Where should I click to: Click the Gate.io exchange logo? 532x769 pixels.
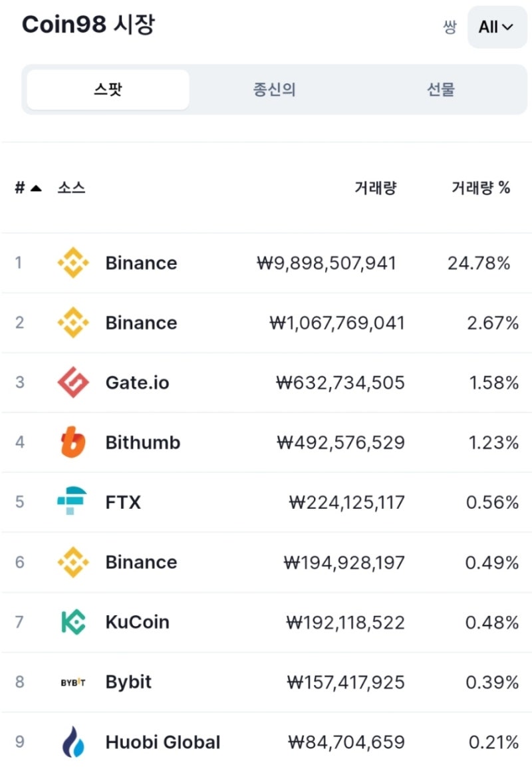coord(72,383)
